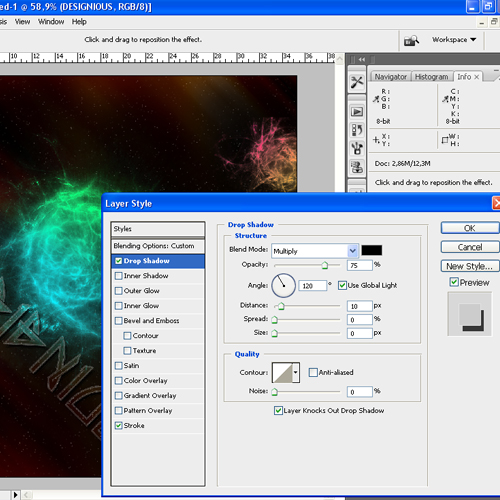Open the Clone Source stamp icon

(357, 167)
